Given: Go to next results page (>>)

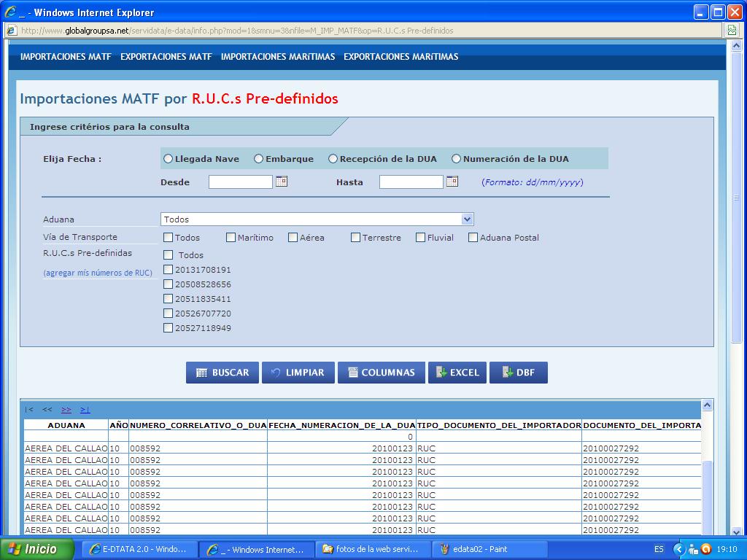Looking at the screenshot, I should (66, 410).
